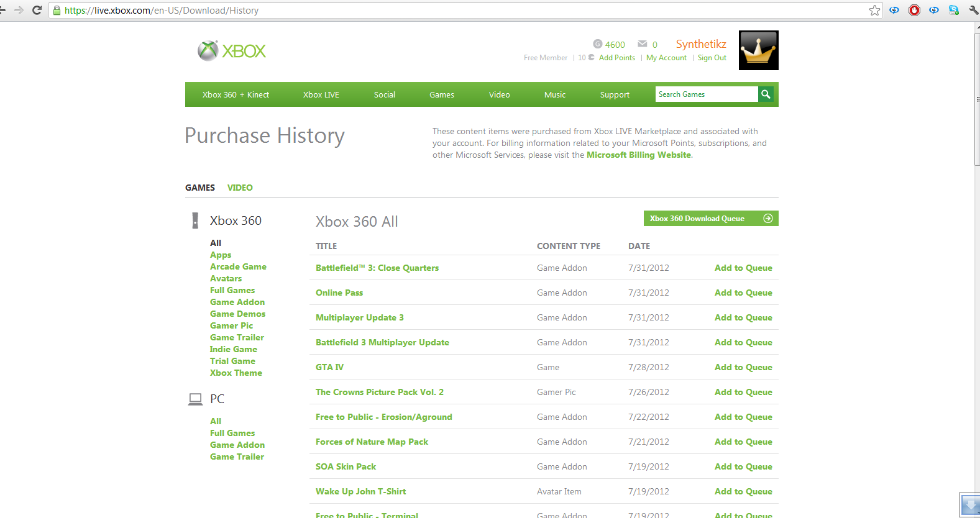
Task: Open the Online Pass title
Action: click(339, 293)
